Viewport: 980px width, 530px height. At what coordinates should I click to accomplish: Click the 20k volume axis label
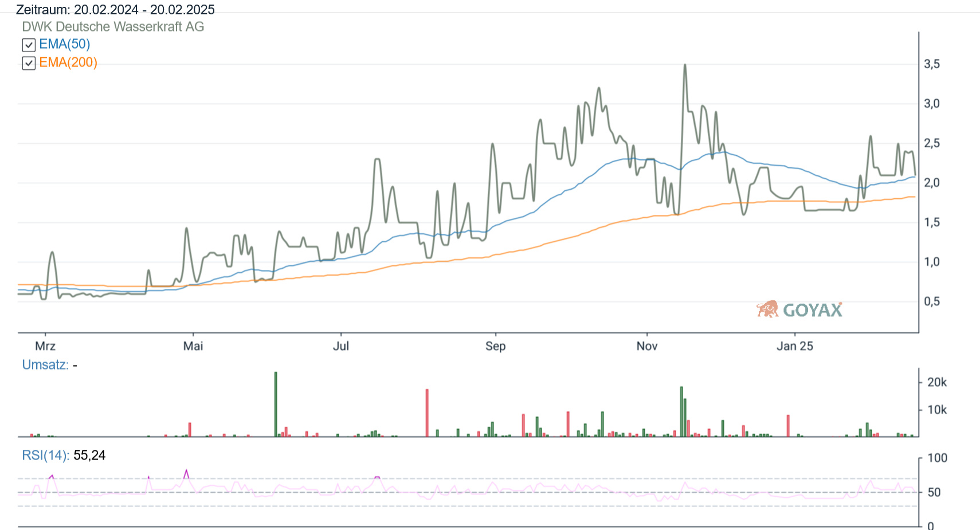[x=937, y=382]
